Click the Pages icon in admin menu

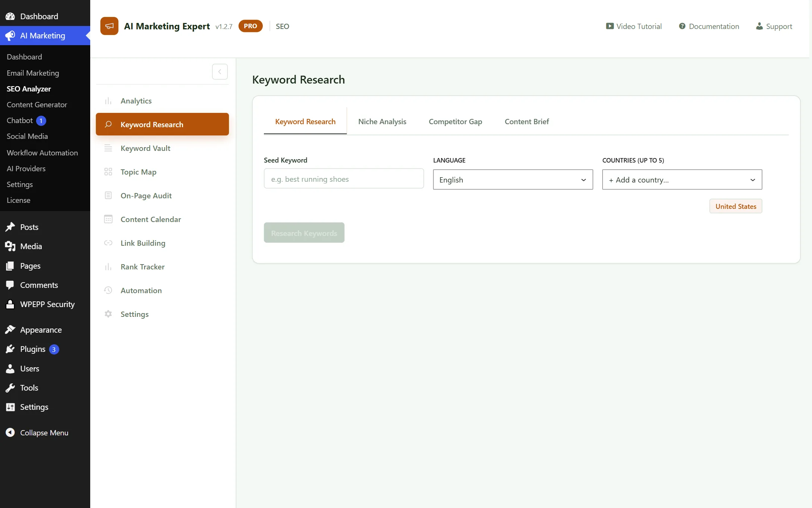tap(10, 266)
